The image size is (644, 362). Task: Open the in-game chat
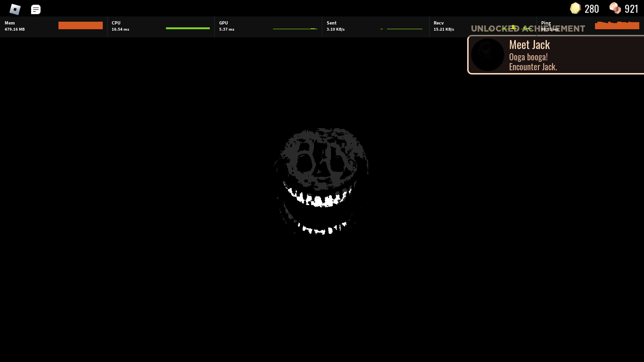[x=35, y=8]
